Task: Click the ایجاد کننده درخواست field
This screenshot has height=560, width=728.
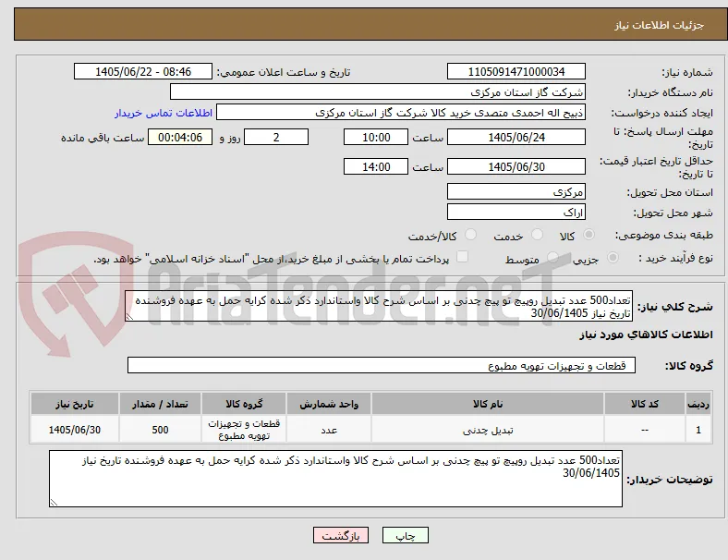Action: (x=401, y=113)
